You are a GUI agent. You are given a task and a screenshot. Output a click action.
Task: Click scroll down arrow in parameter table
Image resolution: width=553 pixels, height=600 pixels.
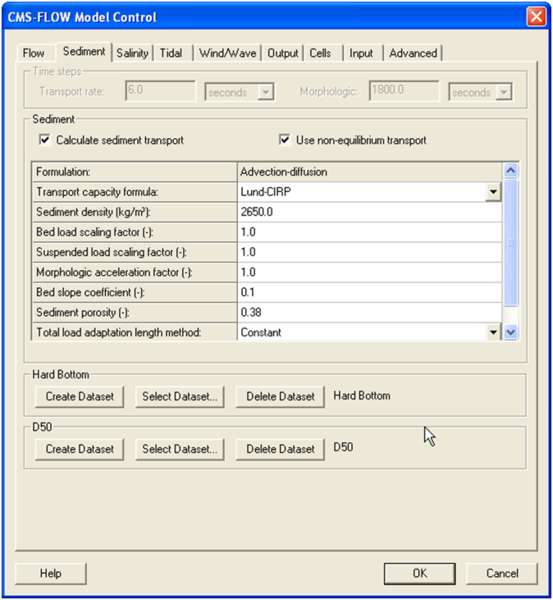[511, 332]
